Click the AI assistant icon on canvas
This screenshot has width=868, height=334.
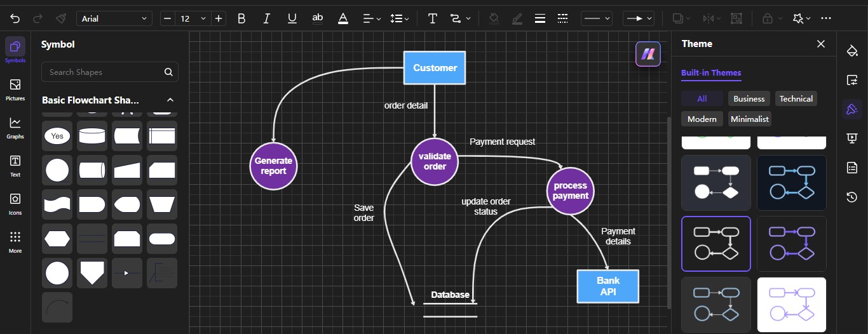pos(648,54)
